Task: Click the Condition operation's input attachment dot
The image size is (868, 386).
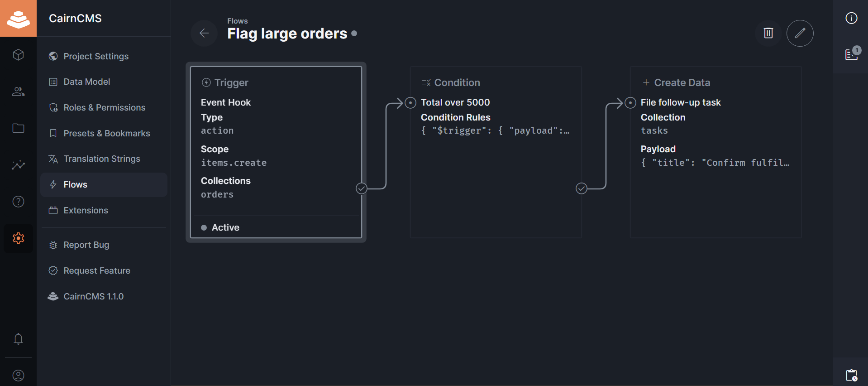Action: point(410,103)
